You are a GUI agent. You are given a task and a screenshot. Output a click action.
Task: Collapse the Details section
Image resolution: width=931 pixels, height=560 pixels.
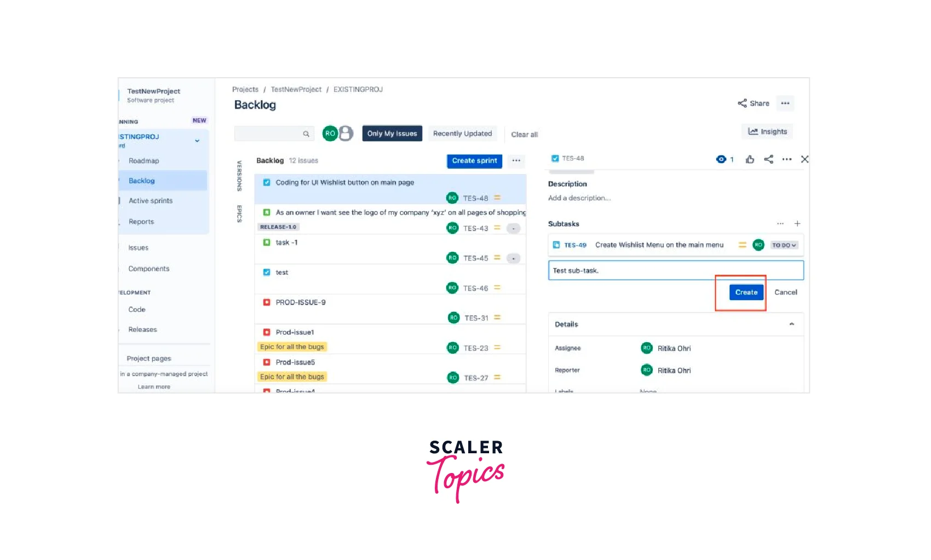pos(791,324)
